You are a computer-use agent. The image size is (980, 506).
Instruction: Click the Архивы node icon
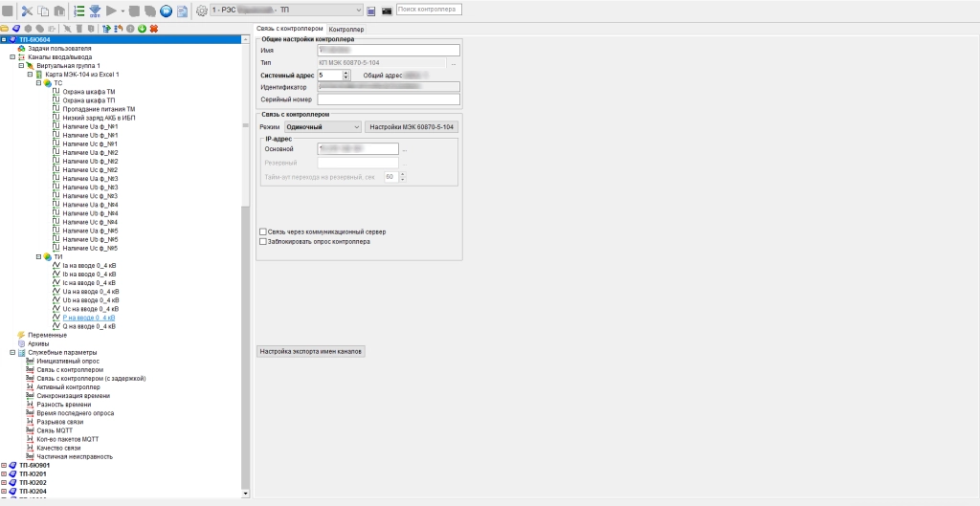click(x=21, y=343)
